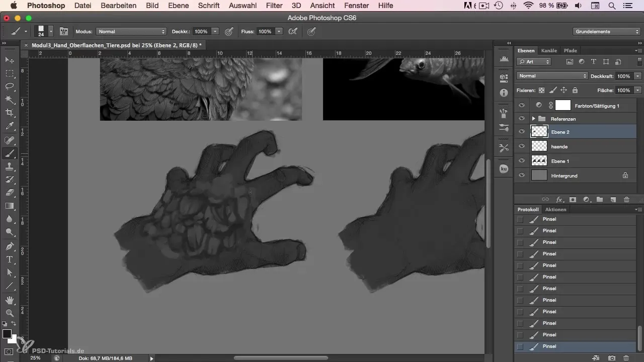Toggle lock all padlock in Fixieren row
This screenshot has width=644, height=362.
click(575, 90)
